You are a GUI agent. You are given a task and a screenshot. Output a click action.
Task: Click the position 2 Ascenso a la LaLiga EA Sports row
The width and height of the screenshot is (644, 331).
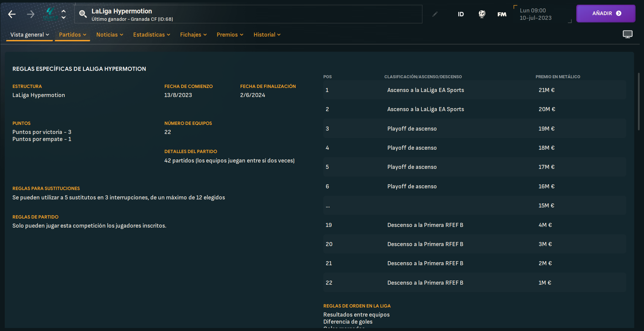pos(474,109)
